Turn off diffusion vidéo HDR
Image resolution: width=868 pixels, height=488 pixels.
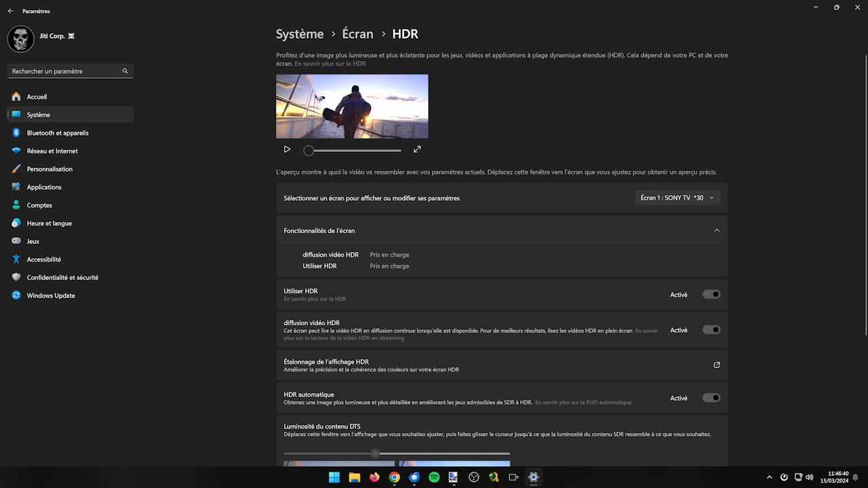point(711,329)
